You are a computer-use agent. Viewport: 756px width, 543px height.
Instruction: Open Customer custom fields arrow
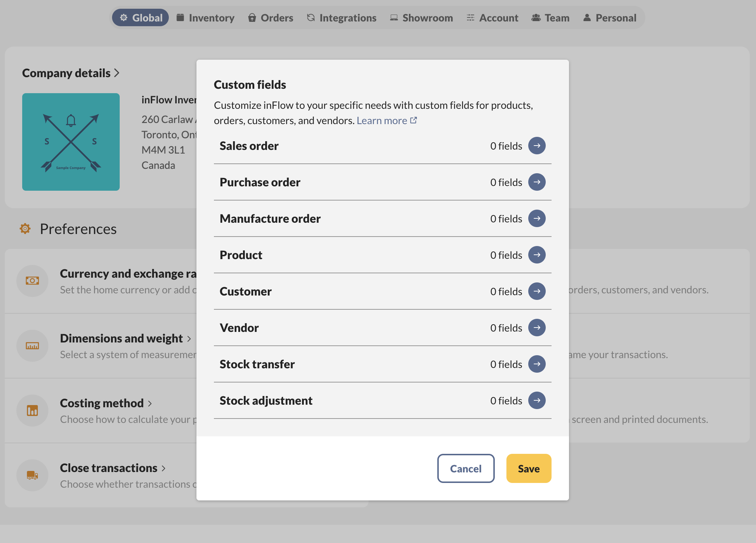coord(537,291)
